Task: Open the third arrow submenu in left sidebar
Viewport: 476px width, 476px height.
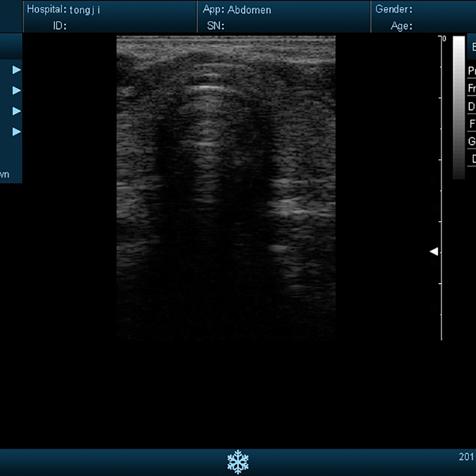Action: tap(17, 111)
